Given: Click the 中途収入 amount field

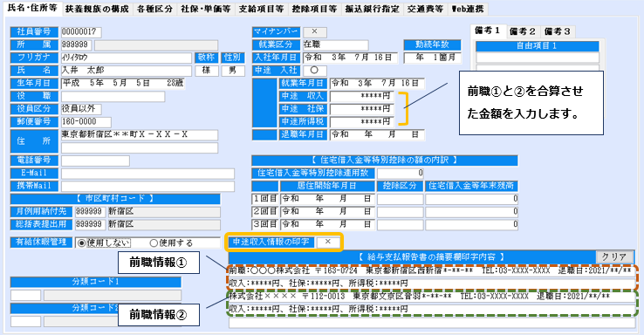Looking at the screenshot, I should click(362, 97).
